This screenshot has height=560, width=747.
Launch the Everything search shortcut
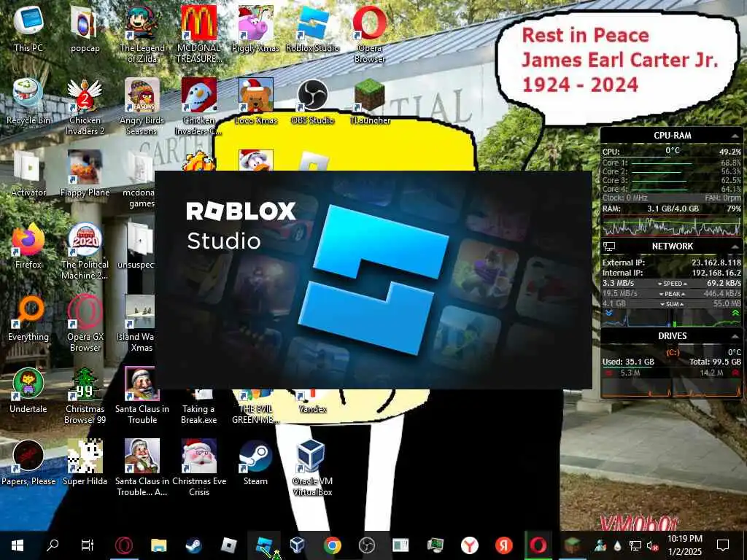(28, 318)
